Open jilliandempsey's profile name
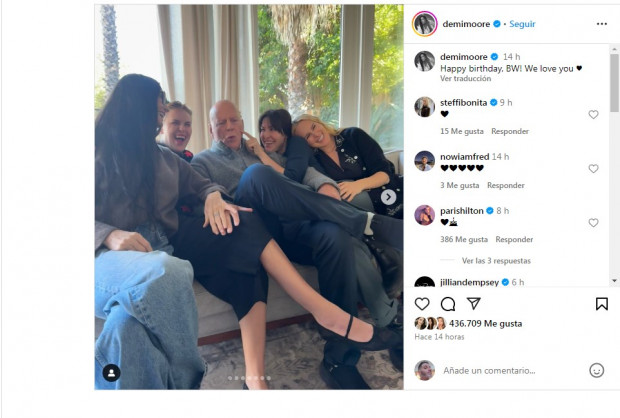The image size is (620, 418). [x=469, y=282]
